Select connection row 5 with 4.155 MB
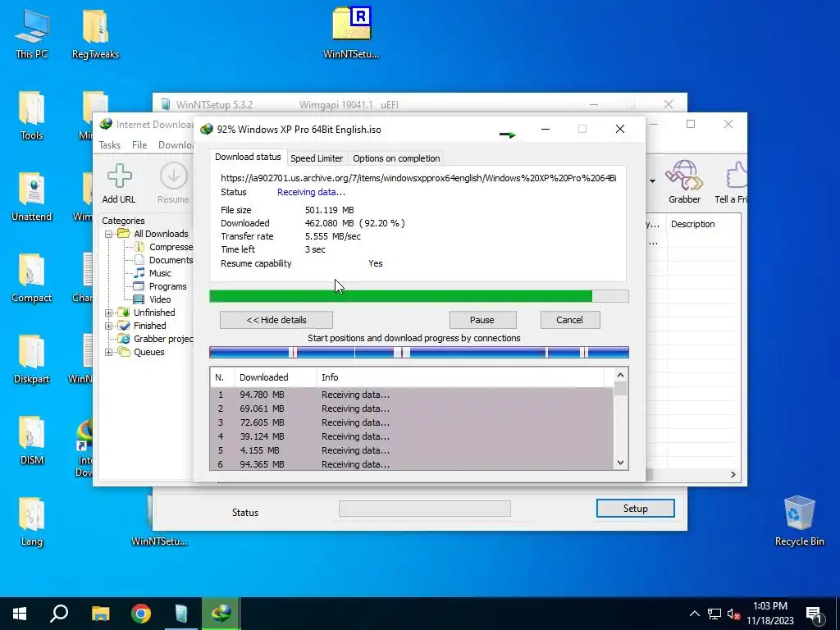The height and width of the screenshot is (630, 840). tap(412, 450)
